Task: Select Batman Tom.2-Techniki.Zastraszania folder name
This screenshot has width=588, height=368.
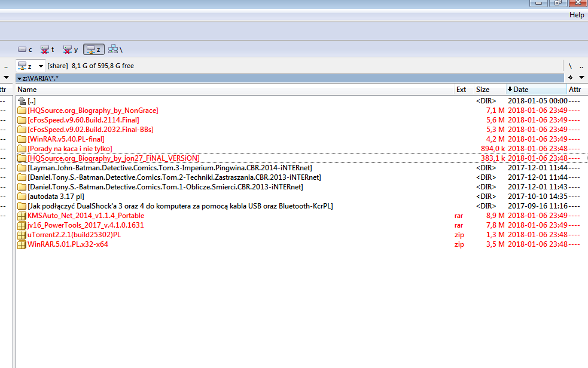Action: pyautogui.click(x=175, y=177)
